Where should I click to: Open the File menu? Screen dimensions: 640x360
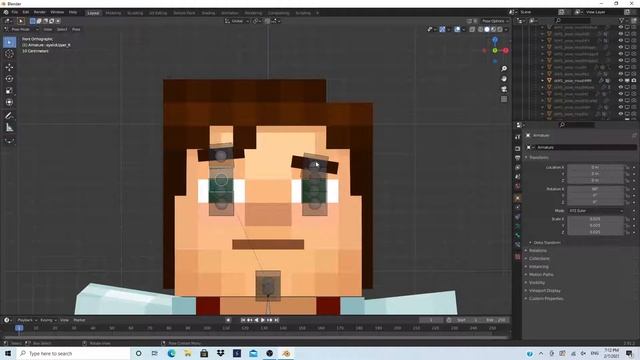tap(15, 12)
